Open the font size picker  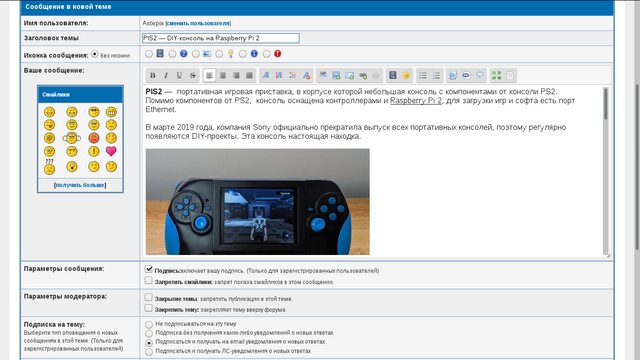pyautogui.click(x=279, y=76)
